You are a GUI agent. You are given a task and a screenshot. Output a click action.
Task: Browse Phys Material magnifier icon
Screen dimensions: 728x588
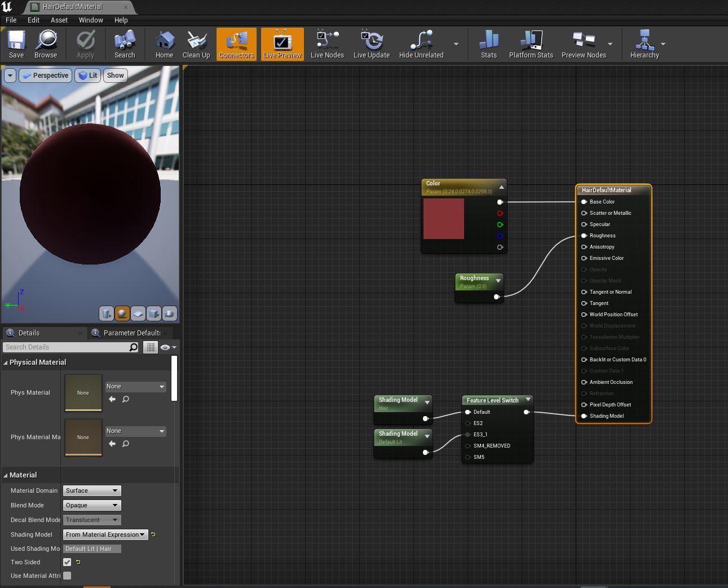point(126,399)
